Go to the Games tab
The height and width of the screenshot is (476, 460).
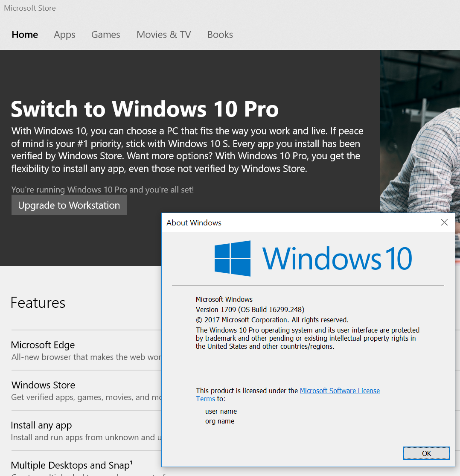pyautogui.click(x=105, y=35)
